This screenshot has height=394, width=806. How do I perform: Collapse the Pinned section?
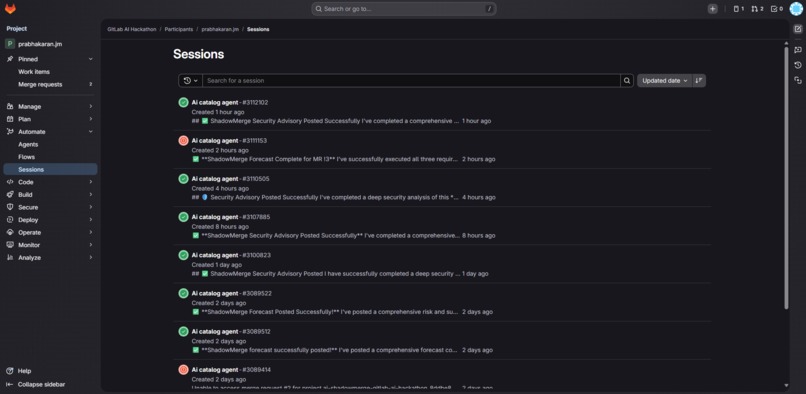(x=90, y=59)
